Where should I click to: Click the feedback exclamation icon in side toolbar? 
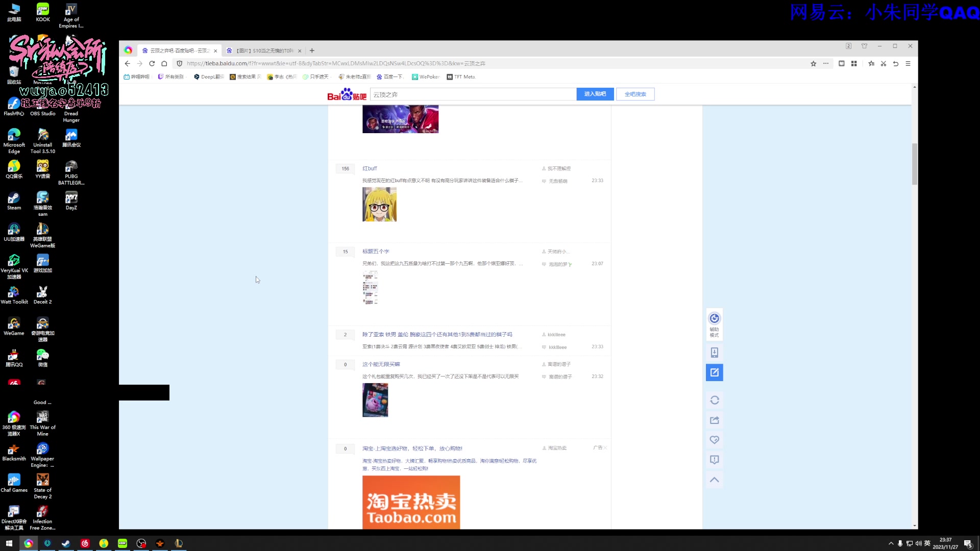coord(714,460)
